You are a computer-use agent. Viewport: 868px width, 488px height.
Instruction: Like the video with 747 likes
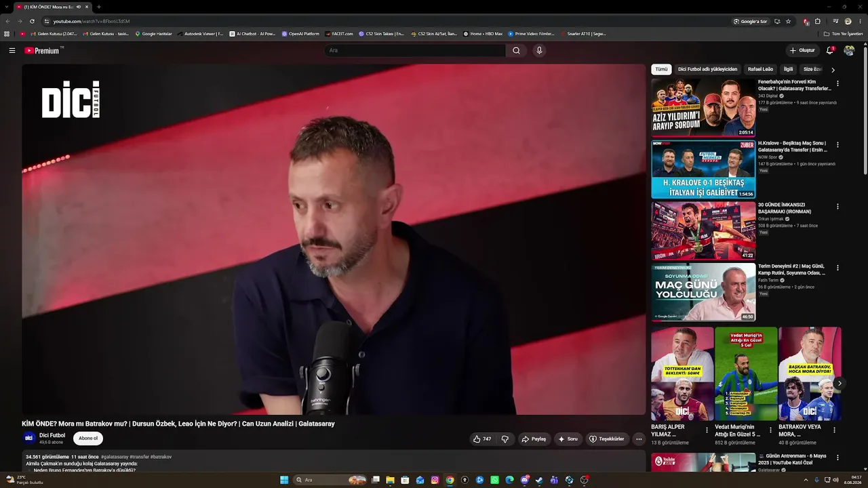click(482, 439)
